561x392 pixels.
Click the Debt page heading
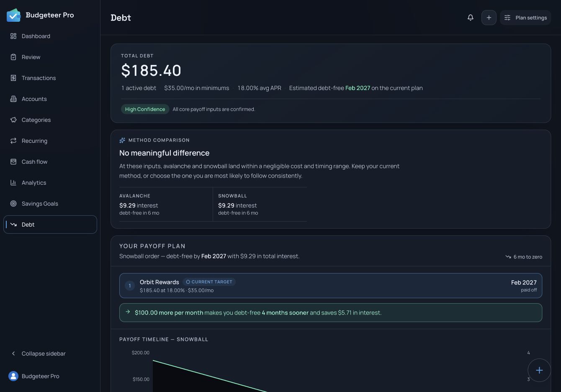(121, 18)
